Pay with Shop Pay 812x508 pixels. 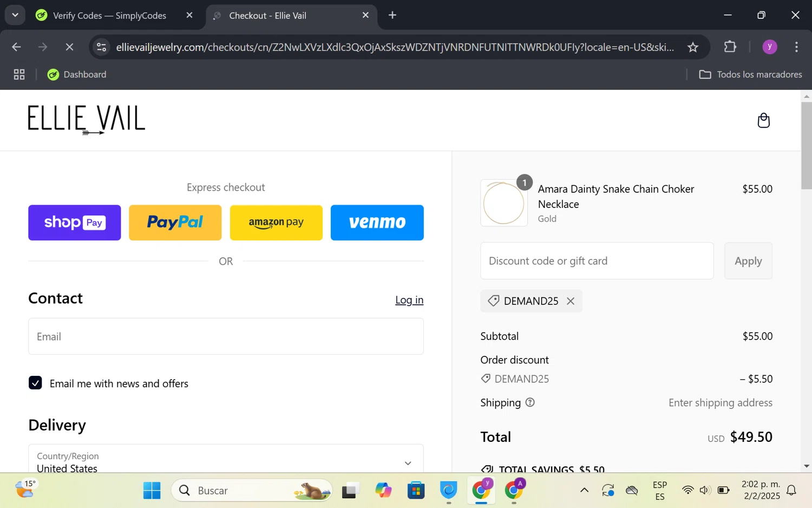pos(75,223)
